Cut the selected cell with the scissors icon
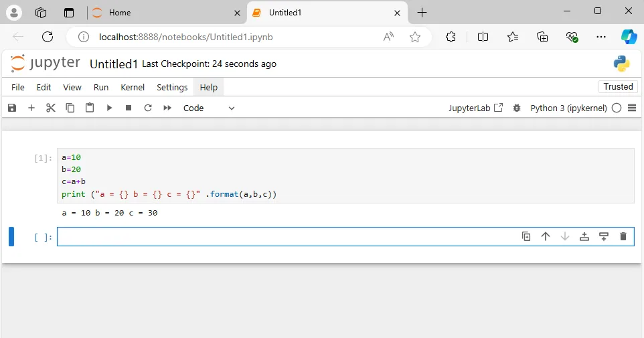 pos(50,108)
